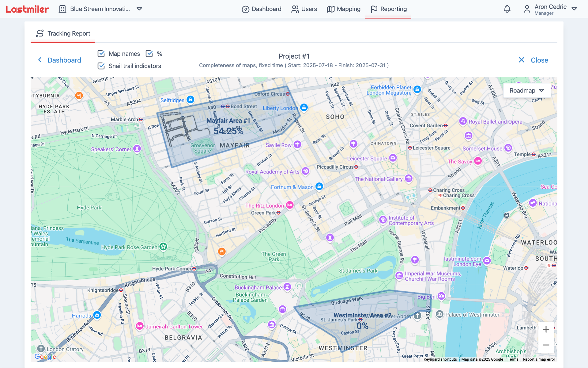Expand the Blue Stream Innovati... organization dropdown
588x368 pixels.
(x=139, y=9)
